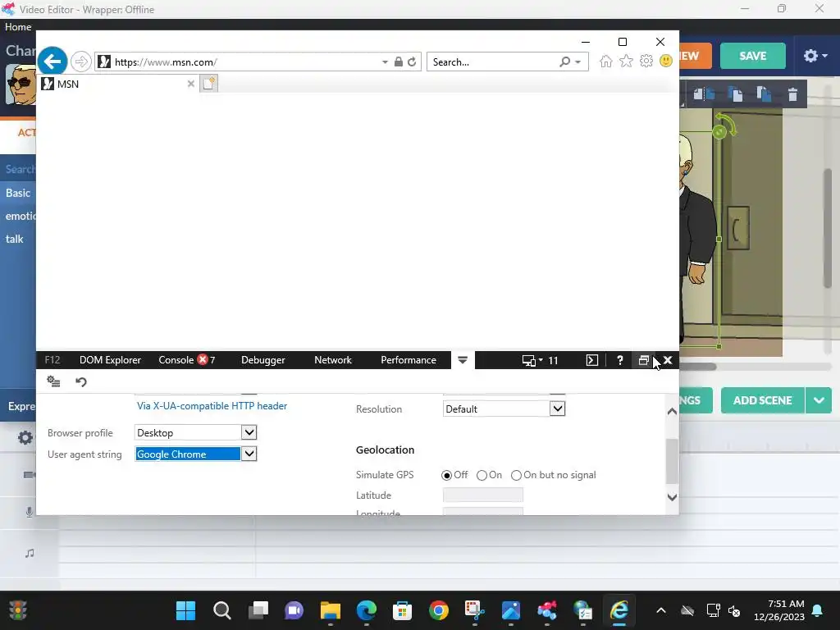The width and height of the screenshot is (840, 630).
Task: Reset emulation settings with undo icon
Action: pos(81,381)
